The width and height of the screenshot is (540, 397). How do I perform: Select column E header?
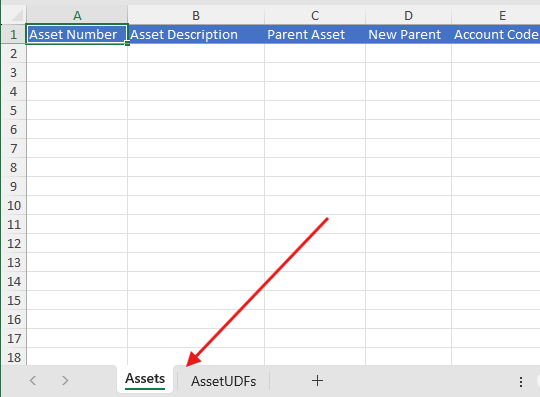pyautogui.click(x=496, y=15)
